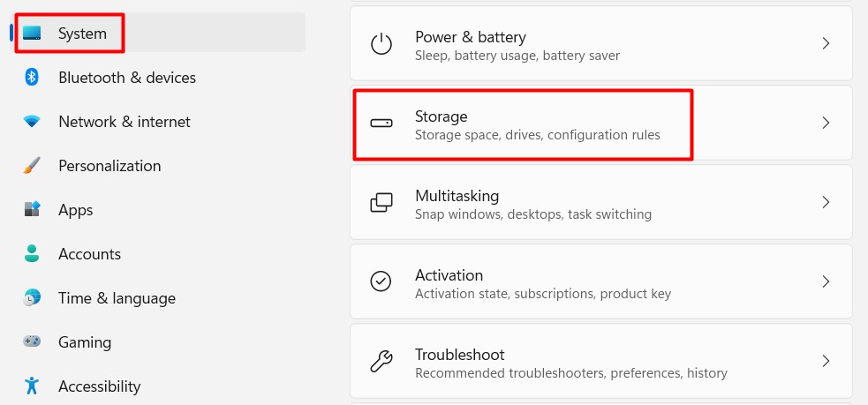Click the Network wifi icon
The image size is (868, 405).
(32, 122)
